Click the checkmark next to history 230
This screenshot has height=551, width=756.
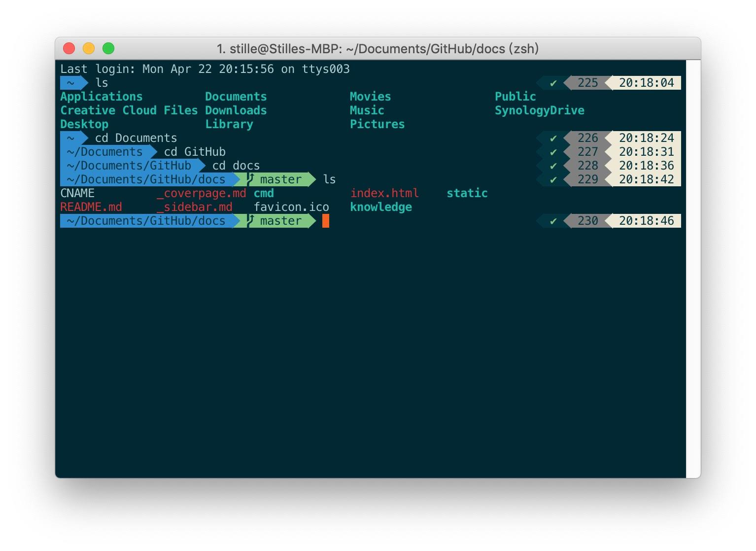tap(553, 221)
